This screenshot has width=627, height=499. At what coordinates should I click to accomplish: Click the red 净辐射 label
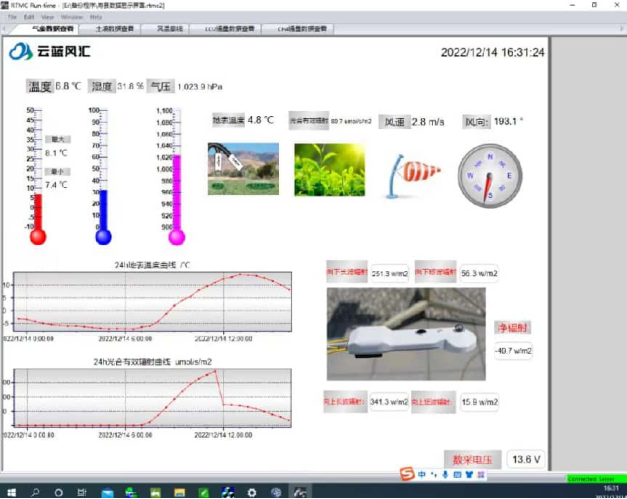[512, 328]
